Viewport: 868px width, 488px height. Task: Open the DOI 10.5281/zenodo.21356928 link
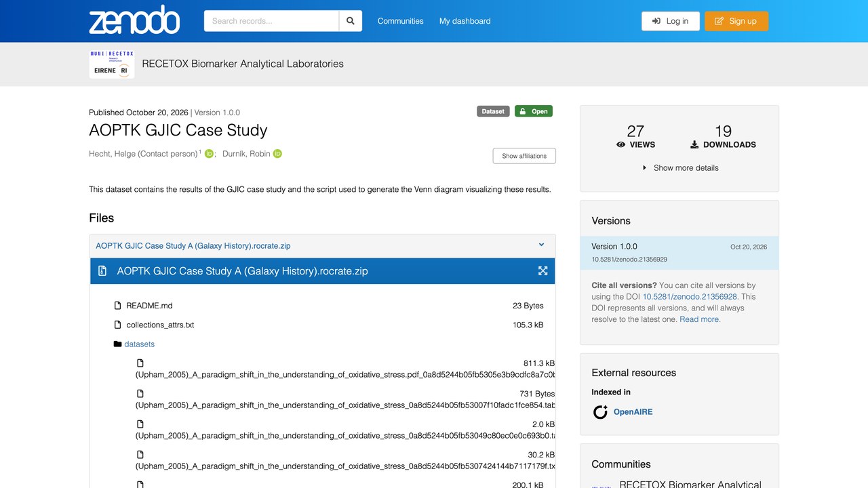(690, 297)
